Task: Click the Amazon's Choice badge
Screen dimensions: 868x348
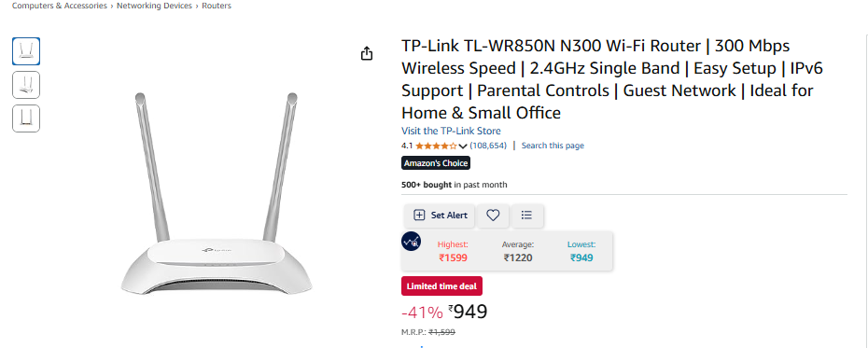Action: coord(436,163)
